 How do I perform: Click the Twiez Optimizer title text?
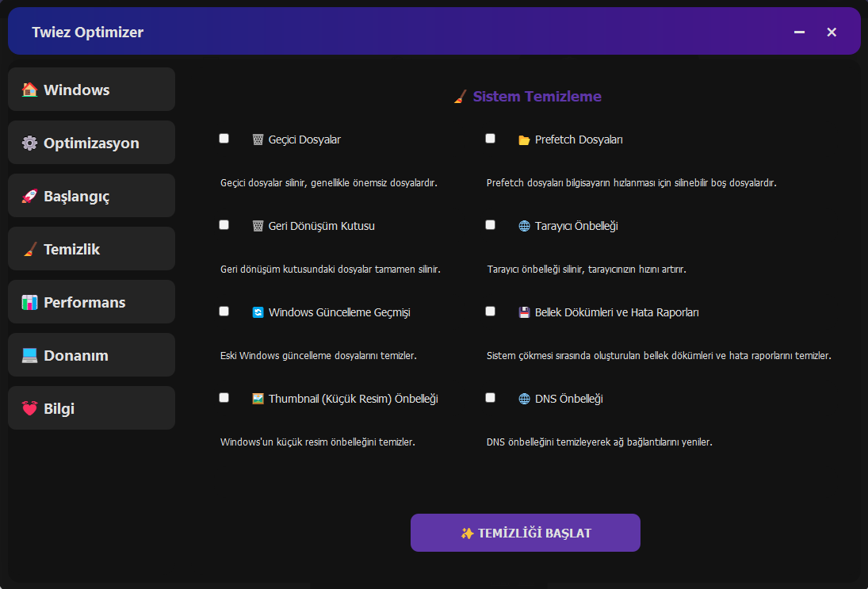[87, 33]
